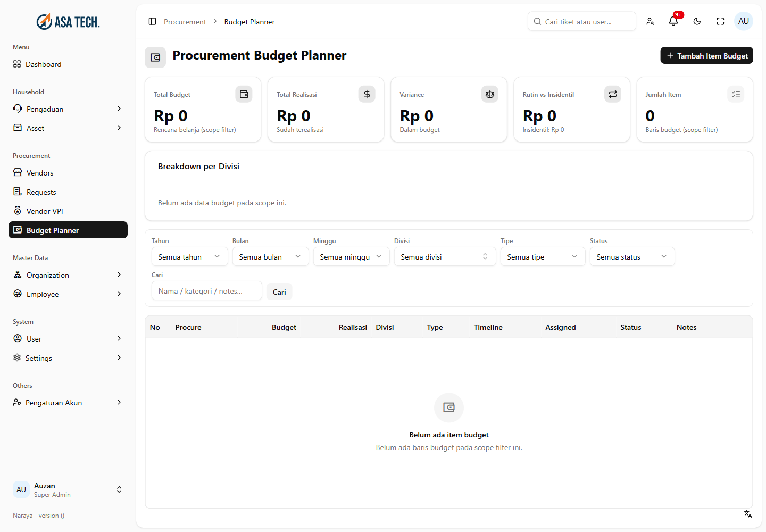Focus the Cari tiket atau user search box
This screenshot has height=532, width=766.
coord(582,21)
